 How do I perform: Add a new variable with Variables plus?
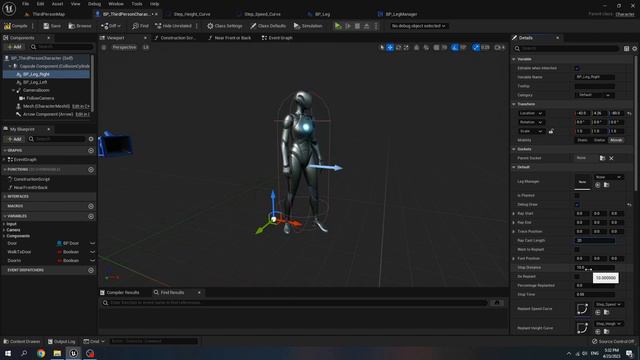91,216
